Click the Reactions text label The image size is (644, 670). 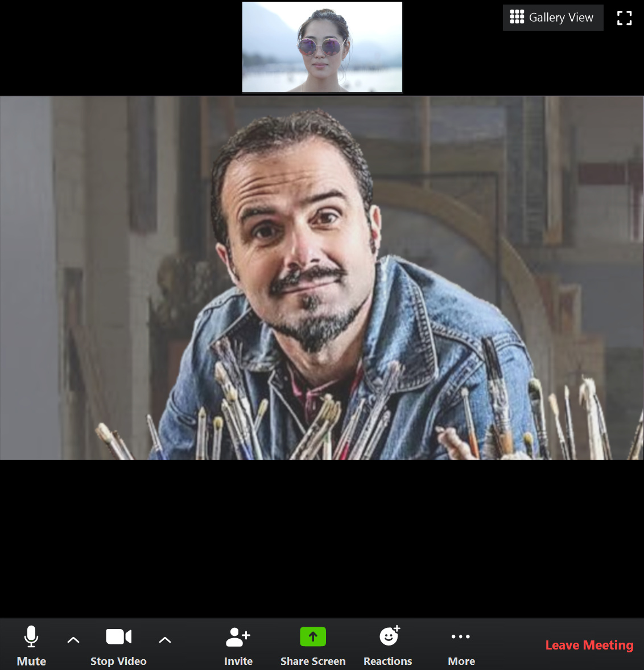pos(387,661)
